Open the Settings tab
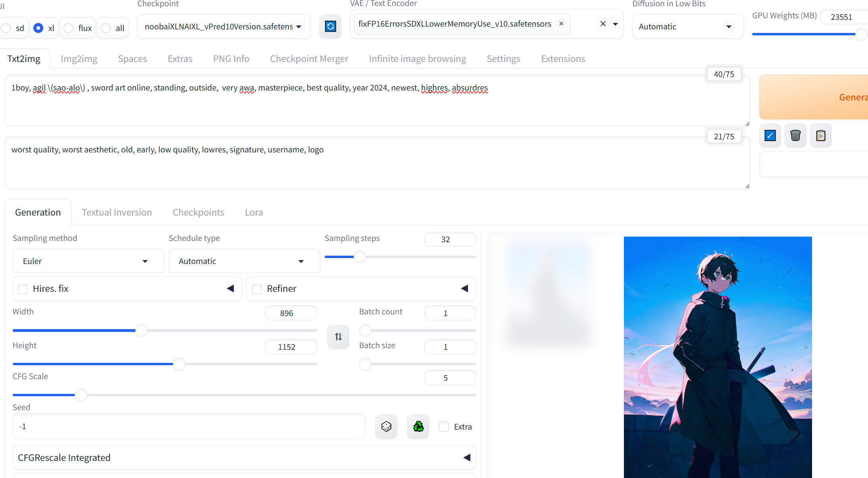The width and height of the screenshot is (868, 478). [504, 59]
